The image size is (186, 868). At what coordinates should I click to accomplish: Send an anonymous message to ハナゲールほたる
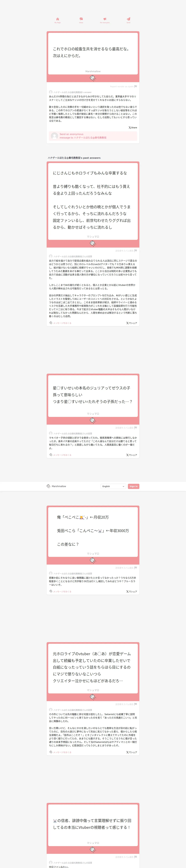pyautogui.click(x=93, y=136)
